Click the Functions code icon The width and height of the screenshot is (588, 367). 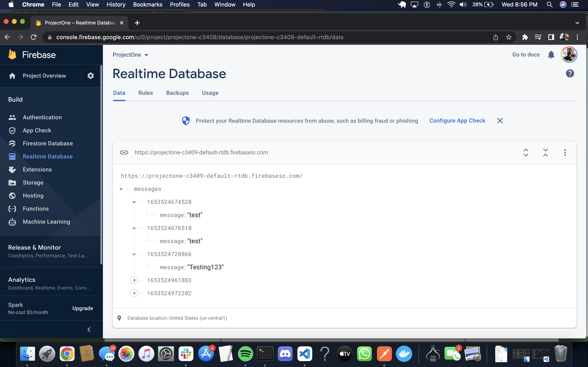point(12,209)
